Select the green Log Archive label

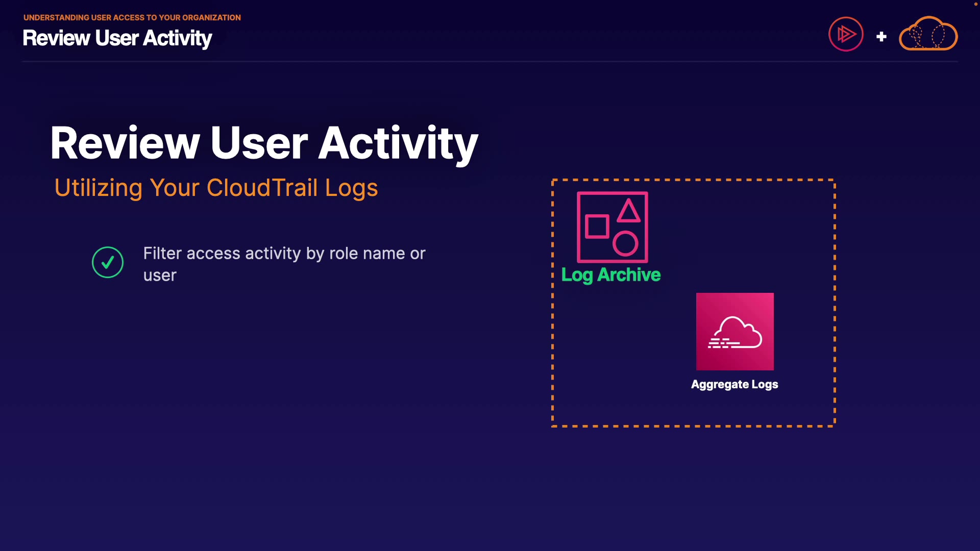[x=610, y=275]
